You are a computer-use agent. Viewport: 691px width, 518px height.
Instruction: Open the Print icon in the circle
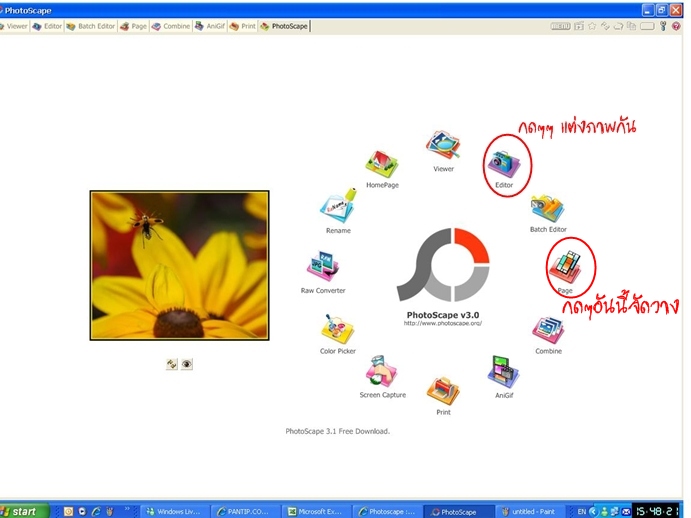[x=443, y=391]
